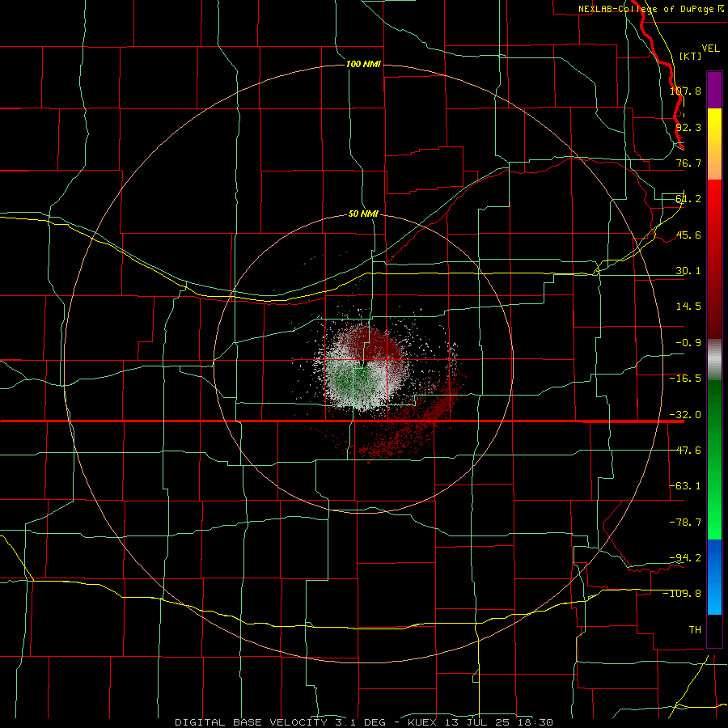Click the -16.5 legend value
Viewport: 728px width, 728px height.
coord(685,379)
